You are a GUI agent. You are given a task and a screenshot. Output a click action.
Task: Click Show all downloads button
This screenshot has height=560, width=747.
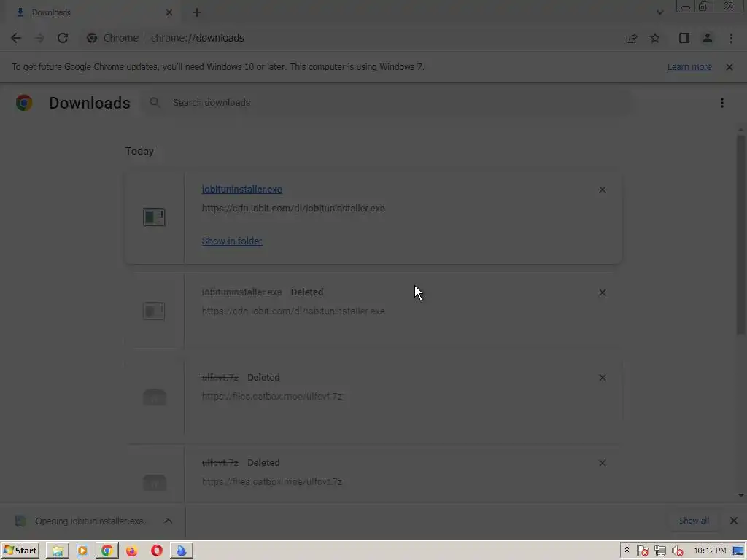[x=694, y=521]
